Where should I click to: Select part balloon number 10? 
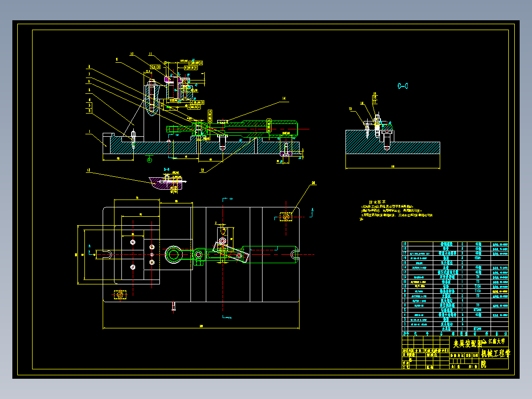(x=132, y=54)
